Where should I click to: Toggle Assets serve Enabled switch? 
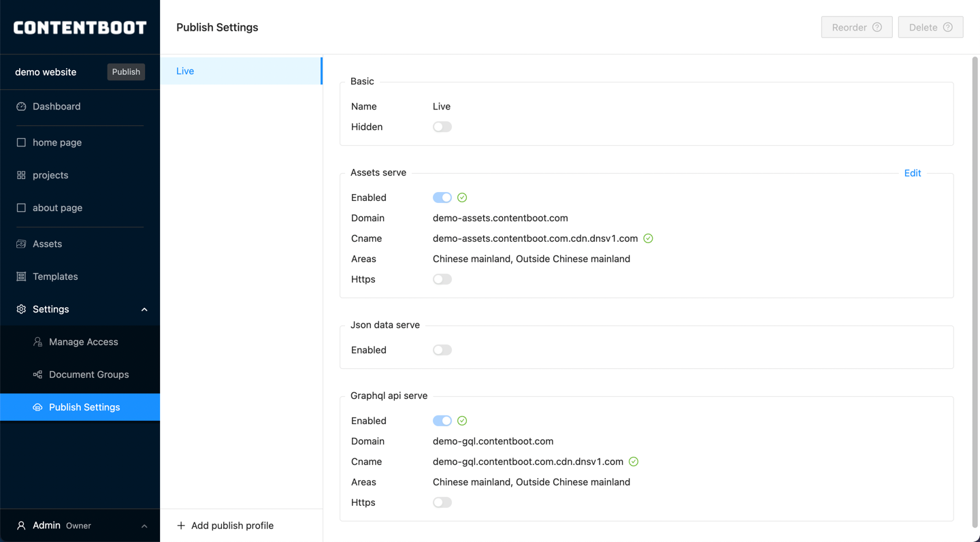(442, 197)
